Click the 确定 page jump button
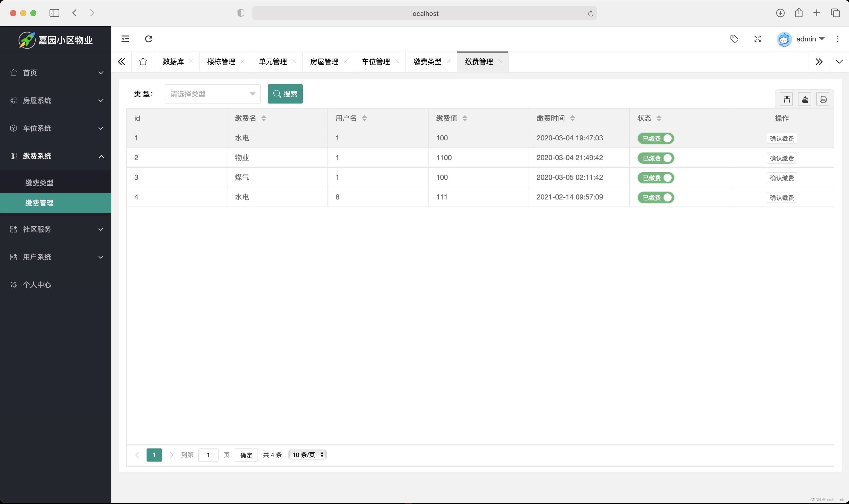Image resolution: width=849 pixels, height=504 pixels. pyautogui.click(x=246, y=455)
